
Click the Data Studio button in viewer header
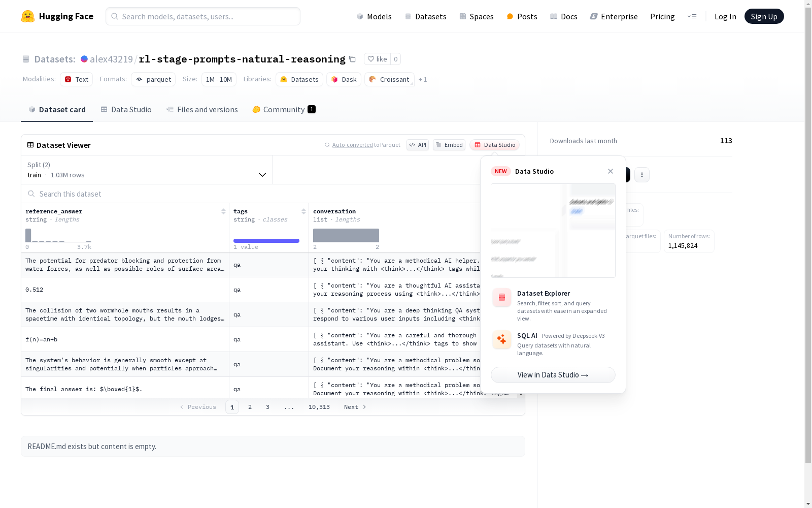pos(495,145)
